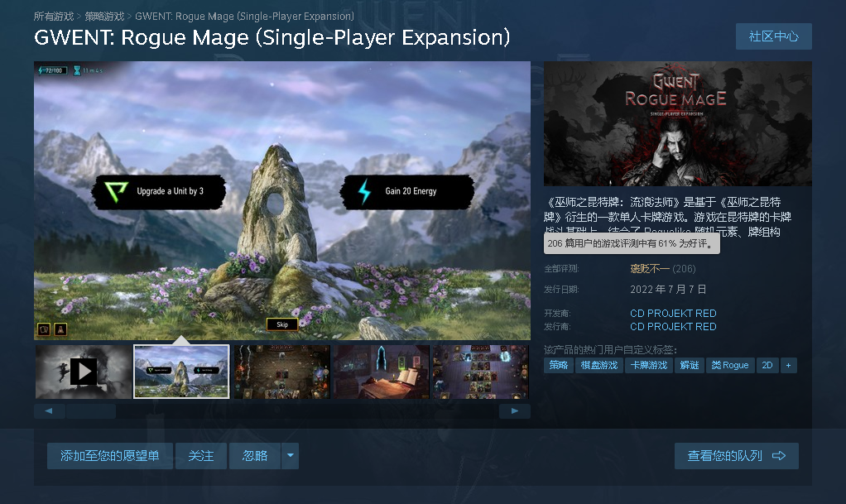The height and width of the screenshot is (504, 846).
Task: Click the 该产品的热门用户自定义标签 heading
Action: [610, 350]
